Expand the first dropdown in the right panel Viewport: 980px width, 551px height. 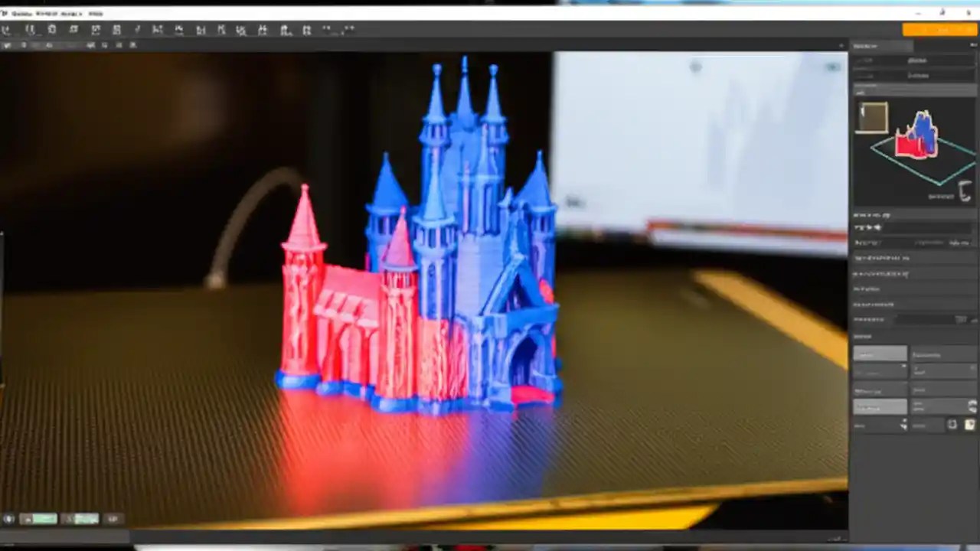915,60
